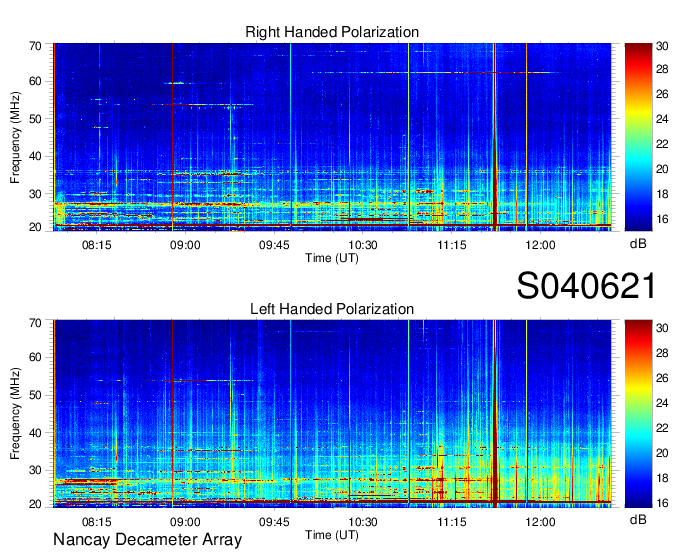Open the Left Handed Polarization spectrogram image
Image resolution: width=680 pixels, height=552 pixels.
(x=332, y=414)
